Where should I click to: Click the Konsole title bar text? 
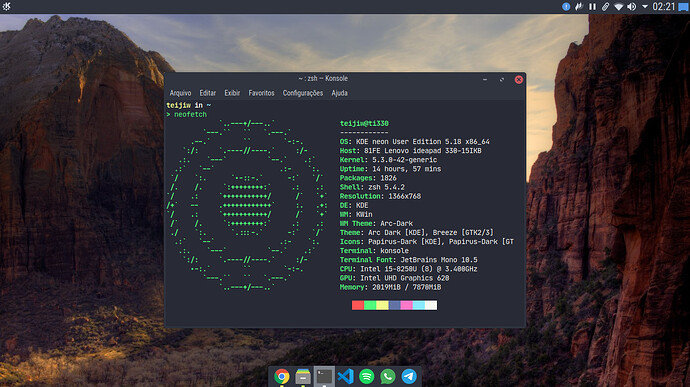323,78
